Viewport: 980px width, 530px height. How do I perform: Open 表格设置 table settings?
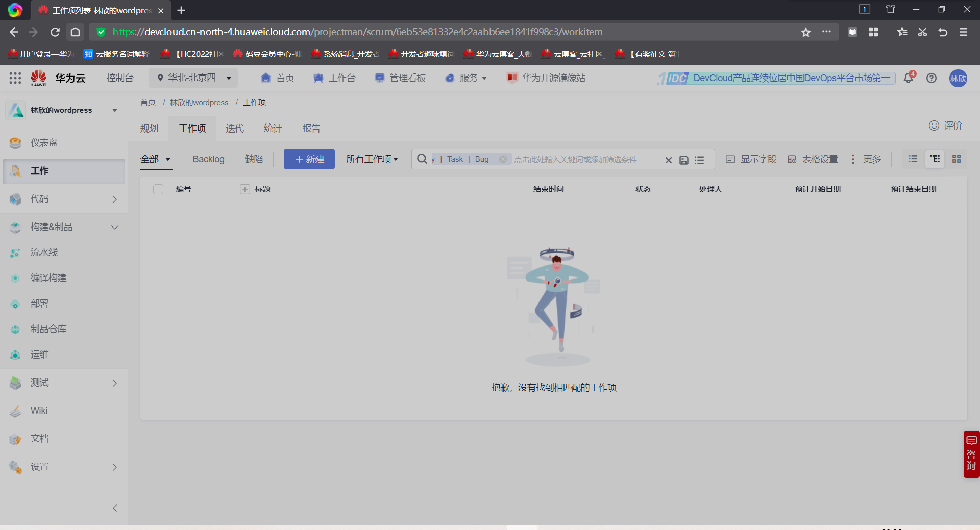point(813,159)
